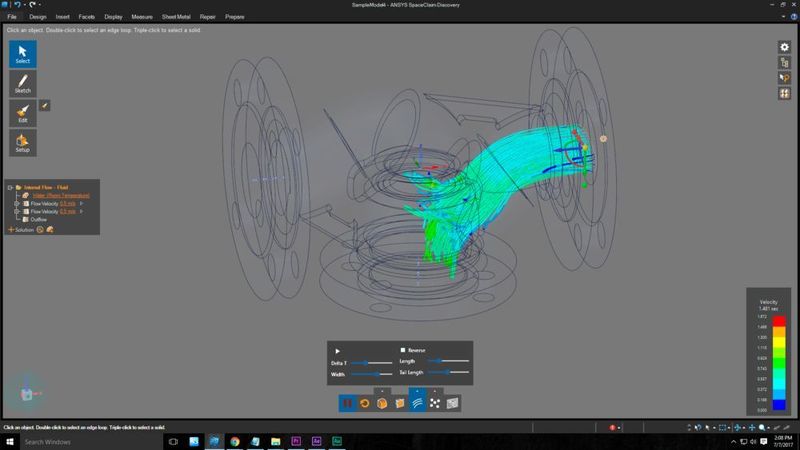
Task: Choose the Edit tool
Action: 22,113
